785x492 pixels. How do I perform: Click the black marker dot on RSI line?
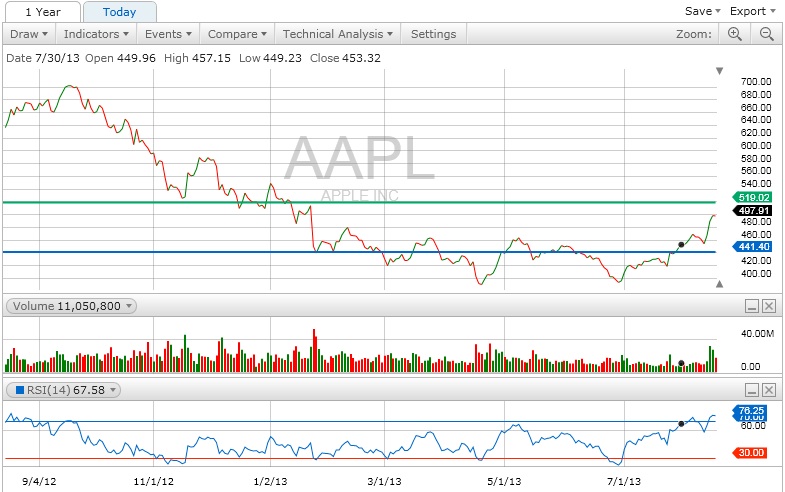[x=681, y=423]
